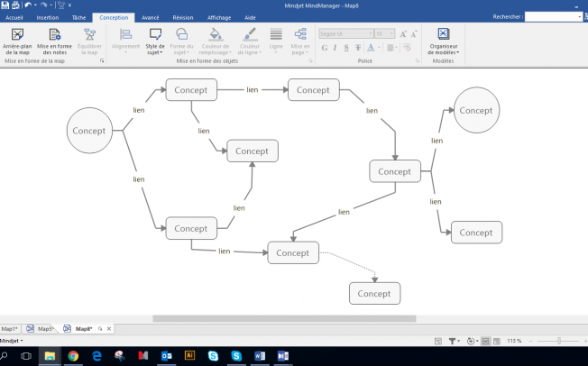Open the Style de sujet dropdown
The image size is (588, 366).
[x=155, y=41]
